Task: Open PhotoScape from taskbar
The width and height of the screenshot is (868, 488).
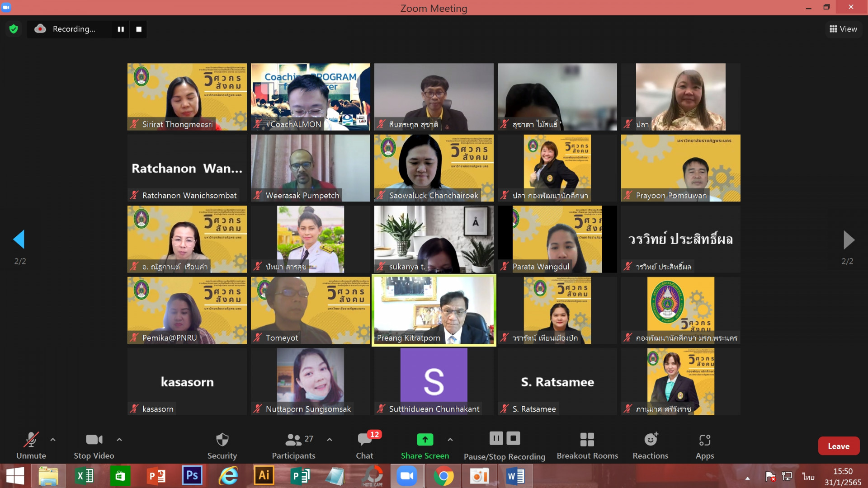Action: tap(373, 476)
